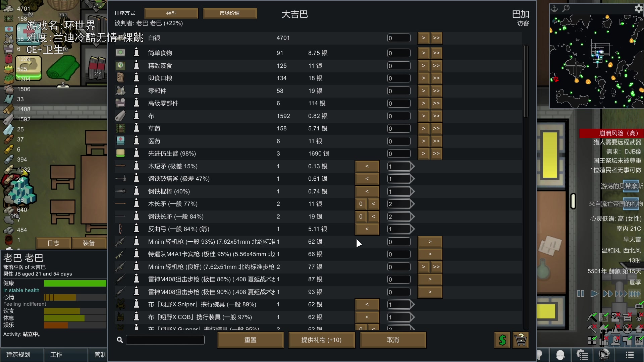Open the list menu icon at bottom right

pos(630,355)
